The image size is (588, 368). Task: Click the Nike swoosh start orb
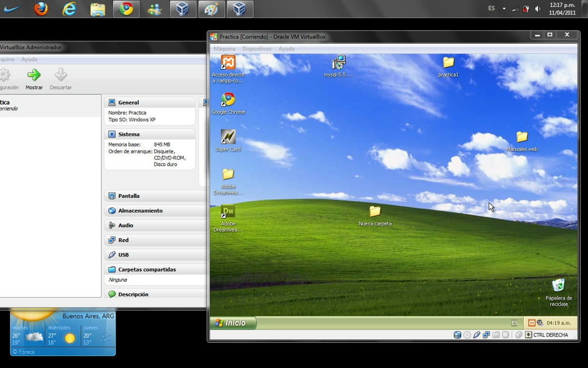click(12, 9)
